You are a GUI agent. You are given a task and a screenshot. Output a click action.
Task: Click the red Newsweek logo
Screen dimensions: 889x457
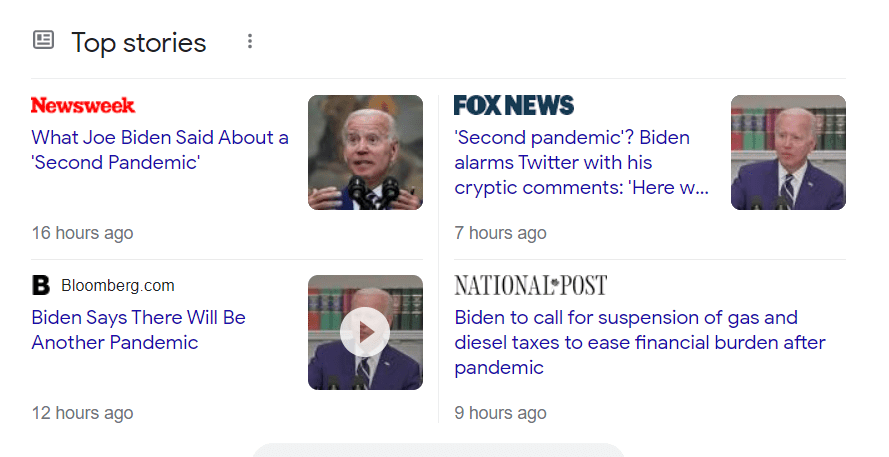(83, 105)
